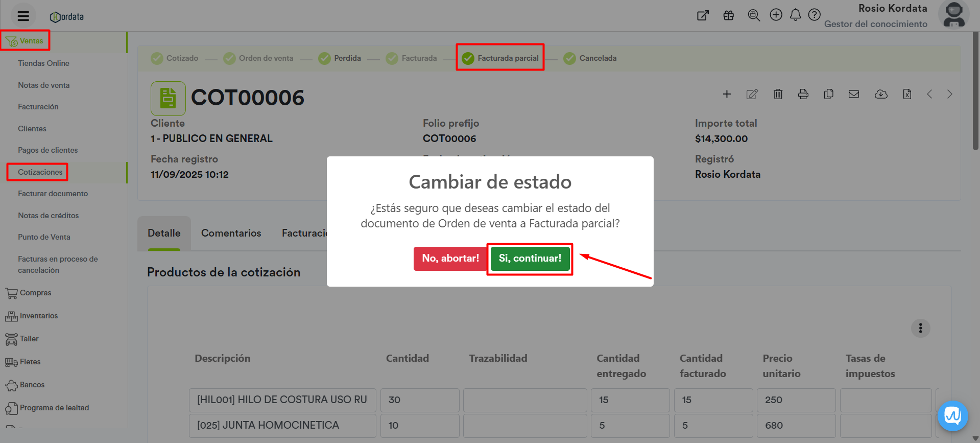Select the Facturada parcial status
This screenshot has width=980, height=443.
click(x=500, y=58)
